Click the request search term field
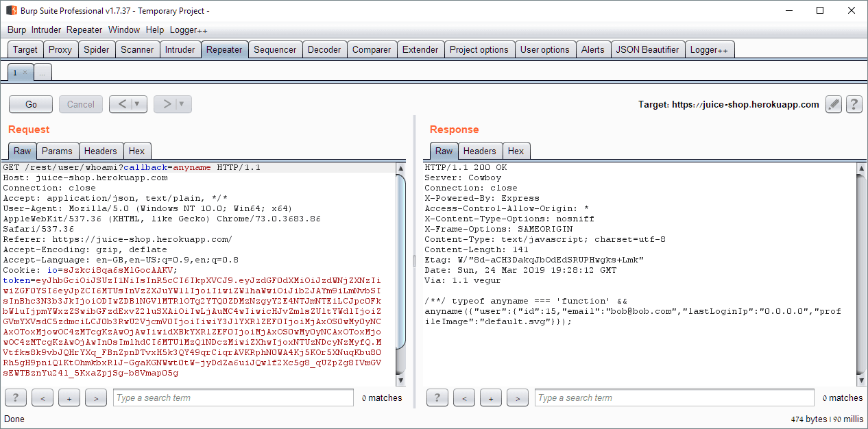The image size is (868, 429). click(233, 397)
